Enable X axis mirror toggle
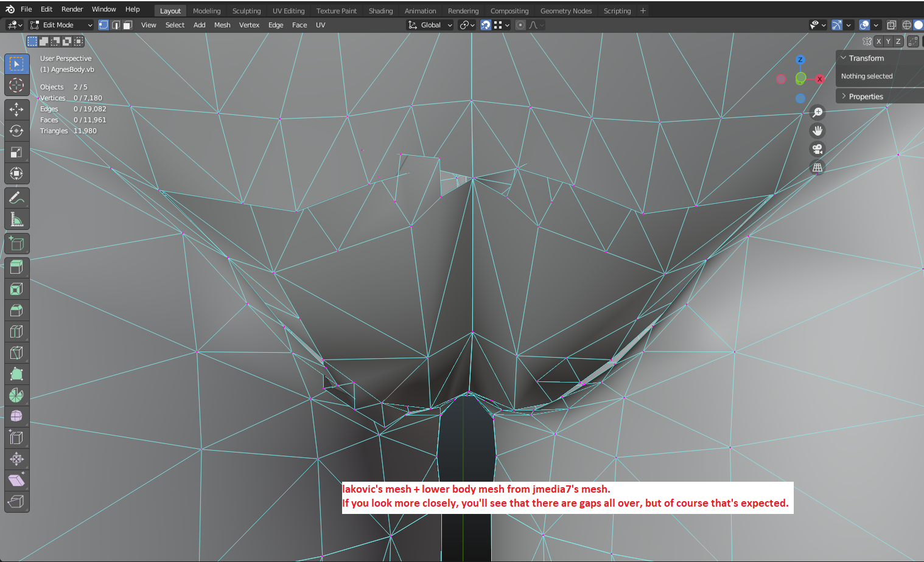The image size is (924, 562). 878,41
